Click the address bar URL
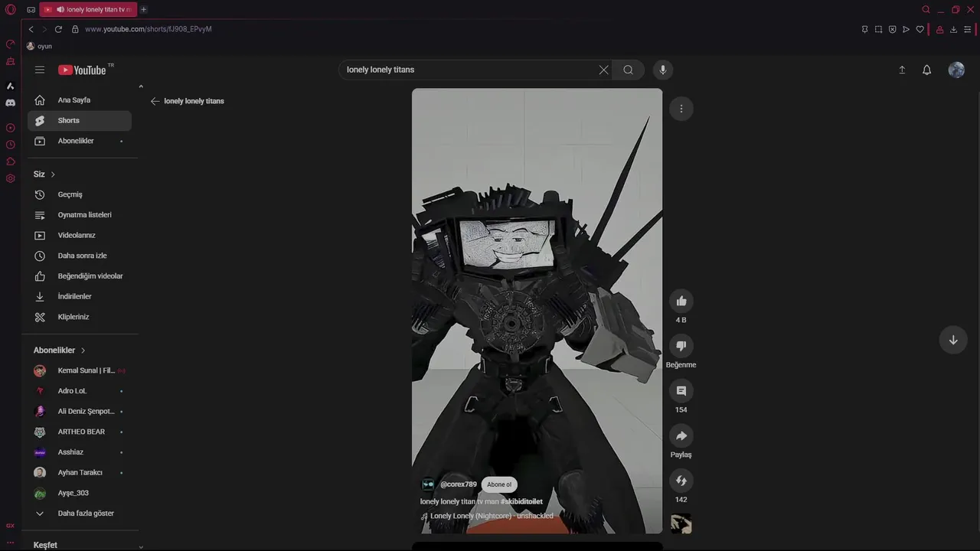Image resolution: width=980 pixels, height=551 pixels. click(149, 29)
